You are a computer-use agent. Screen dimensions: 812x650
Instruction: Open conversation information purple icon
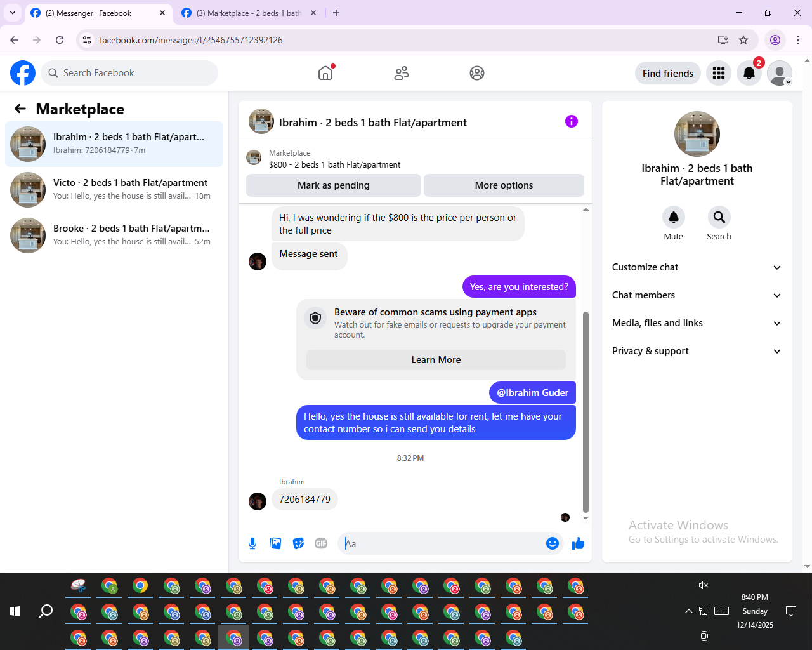point(572,121)
